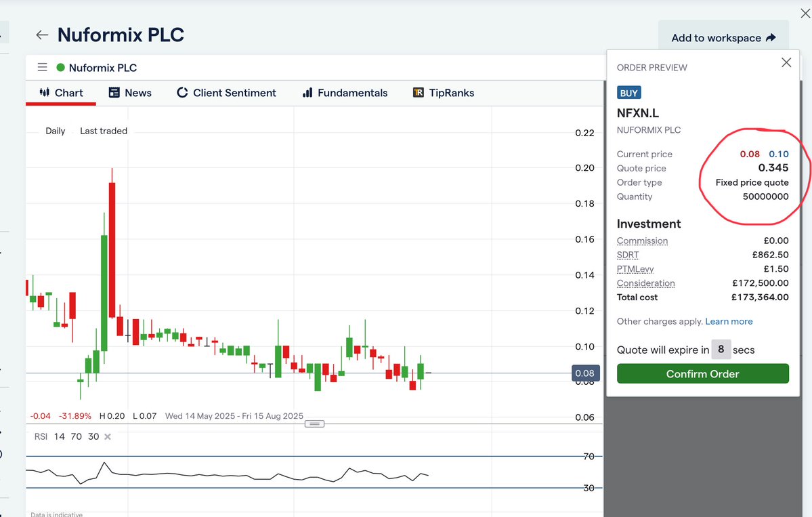The image size is (812, 517).
Task: Open the TipRanks tab
Action: click(x=444, y=93)
